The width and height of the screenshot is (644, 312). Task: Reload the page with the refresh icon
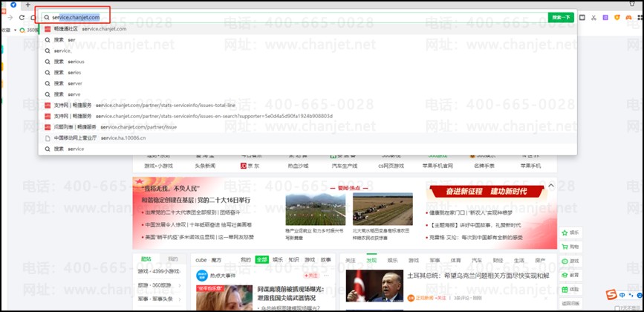coord(22,18)
